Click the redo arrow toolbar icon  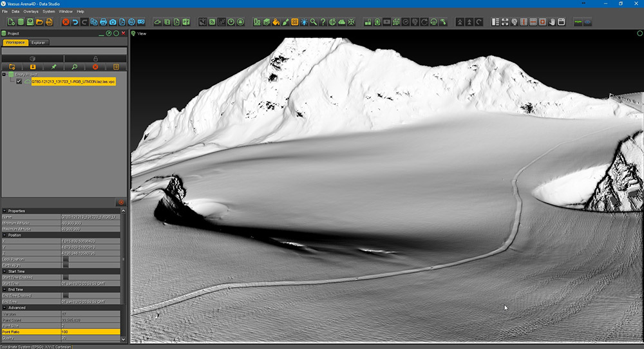(84, 22)
